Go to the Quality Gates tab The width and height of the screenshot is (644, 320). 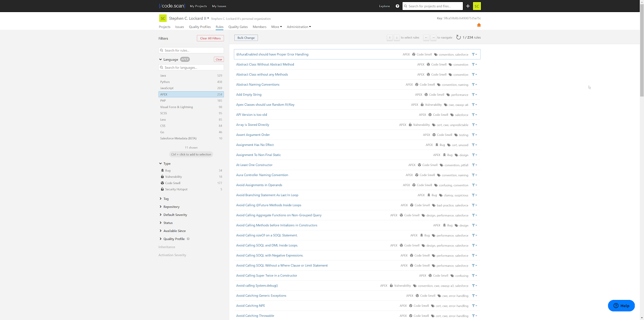tap(238, 27)
